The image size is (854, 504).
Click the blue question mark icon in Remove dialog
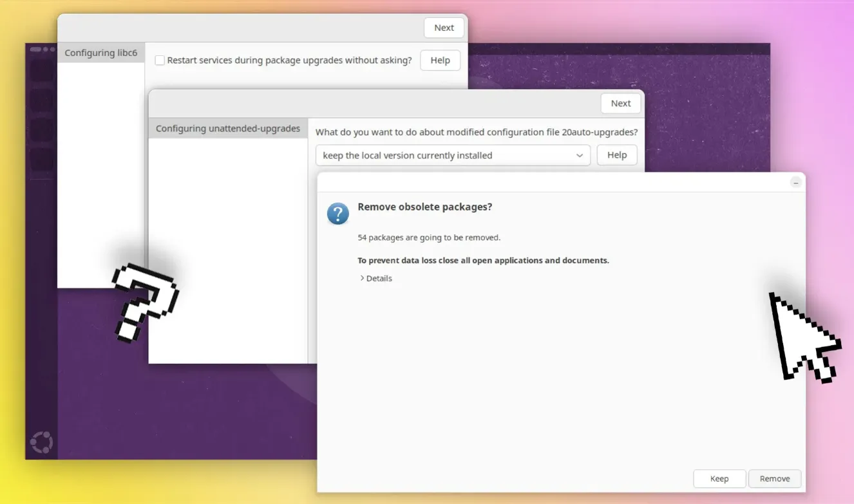pyautogui.click(x=338, y=214)
